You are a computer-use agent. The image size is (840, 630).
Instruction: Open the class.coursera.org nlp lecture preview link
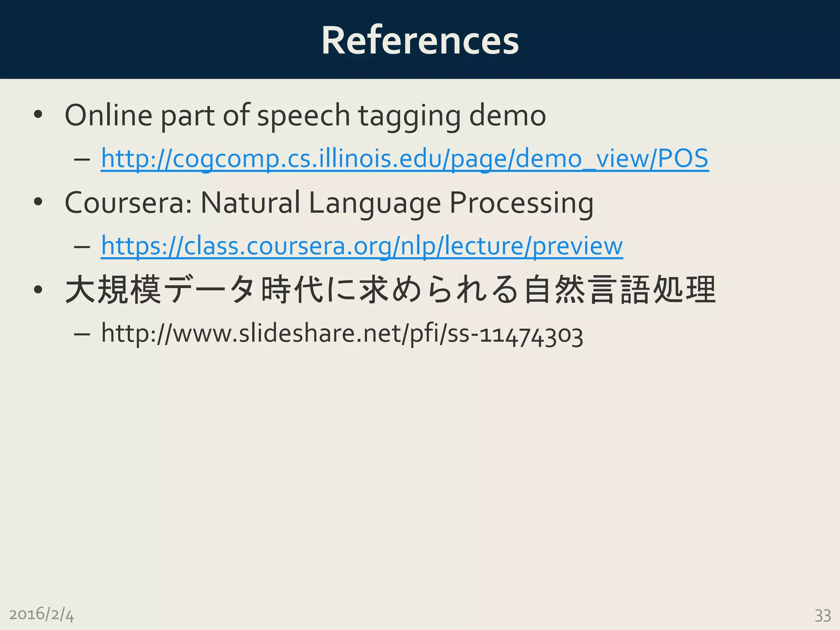click(362, 246)
